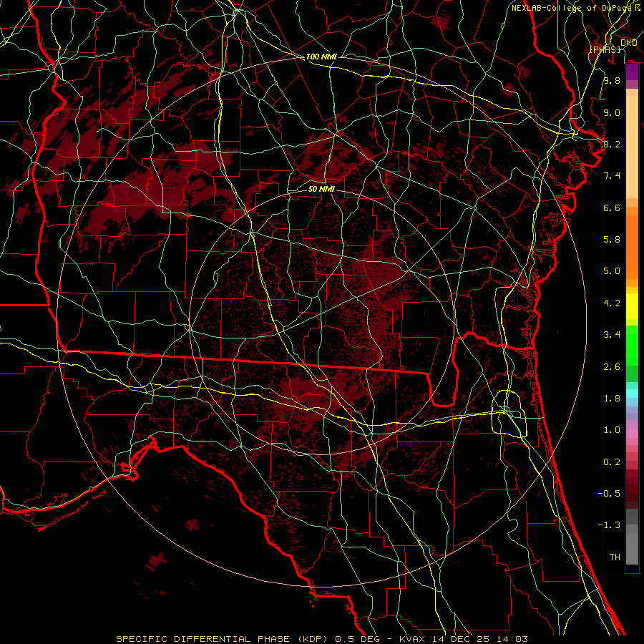This screenshot has height=644, width=644.
Task: Click the NEXLAB-College of DuPage logo icon
Action: pyautogui.click(x=636, y=8)
